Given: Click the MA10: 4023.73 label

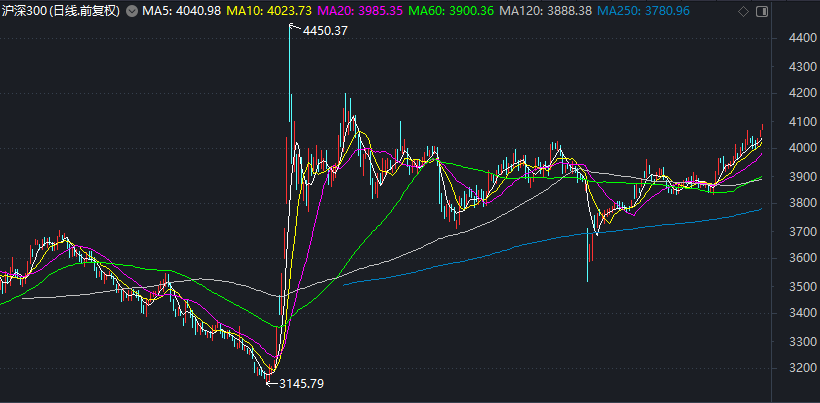Looking at the screenshot, I should [269, 10].
